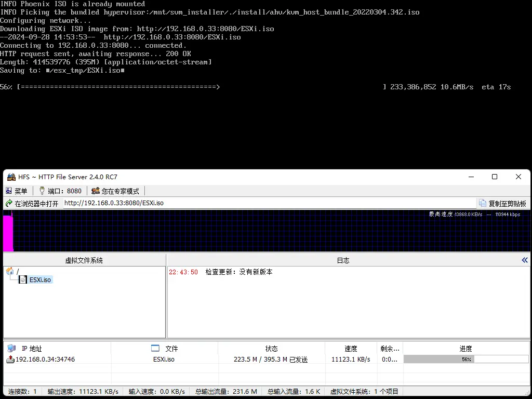Viewport: 532px width, 399px height.
Task: Click the 进度 progress column header
Action: [x=465, y=349]
